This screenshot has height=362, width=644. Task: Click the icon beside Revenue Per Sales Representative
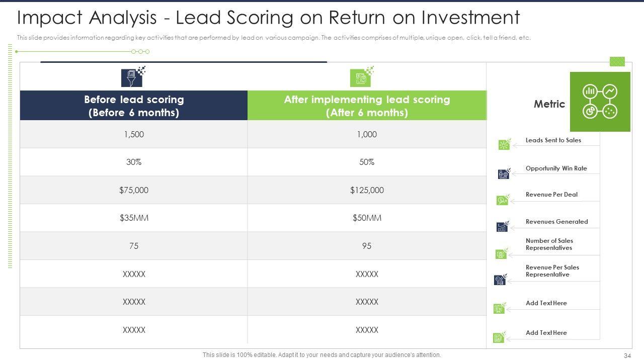501,280
